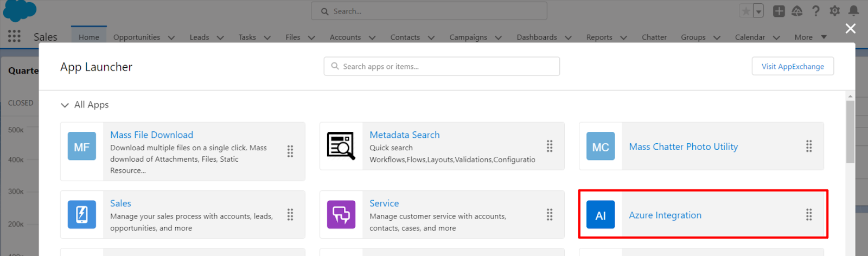Expand the Contacts tab dropdown arrow
The width and height of the screenshot is (868, 256).
click(431, 37)
